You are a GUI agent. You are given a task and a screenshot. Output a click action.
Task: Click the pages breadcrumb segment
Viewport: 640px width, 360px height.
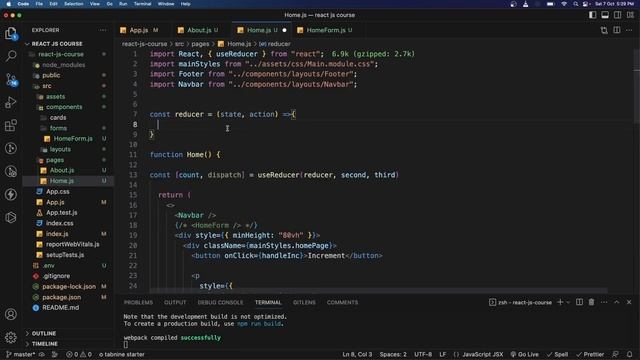200,44
